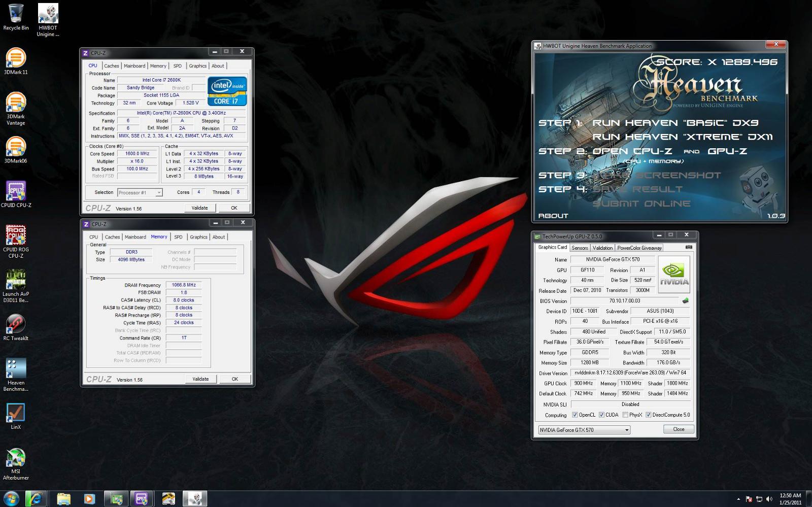This screenshot has width=812, height=507.
Task: Open HWBOT Unigine desktop shortcut
Action: 48,20
